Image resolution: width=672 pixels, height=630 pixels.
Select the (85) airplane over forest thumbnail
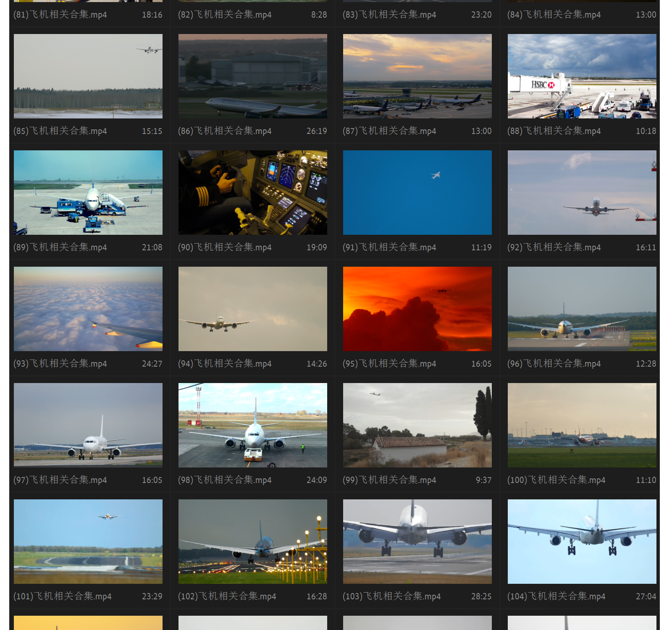coord(88,76)
